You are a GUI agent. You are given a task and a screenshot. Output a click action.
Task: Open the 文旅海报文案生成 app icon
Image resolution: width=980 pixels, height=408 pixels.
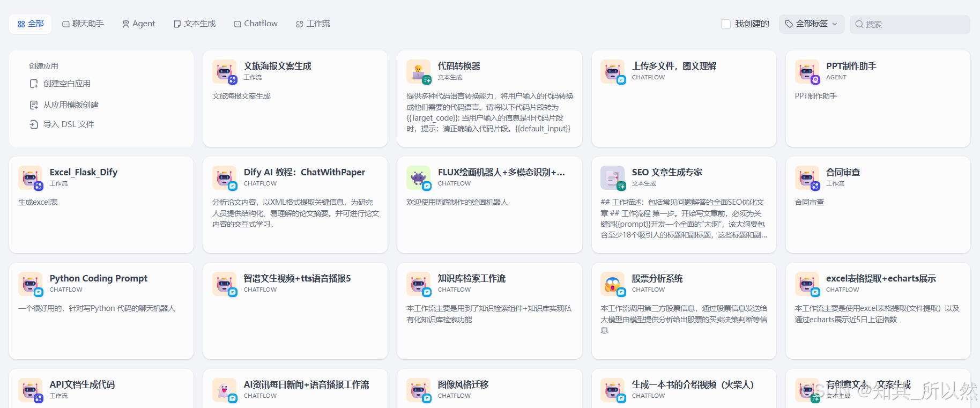(224, 71)
